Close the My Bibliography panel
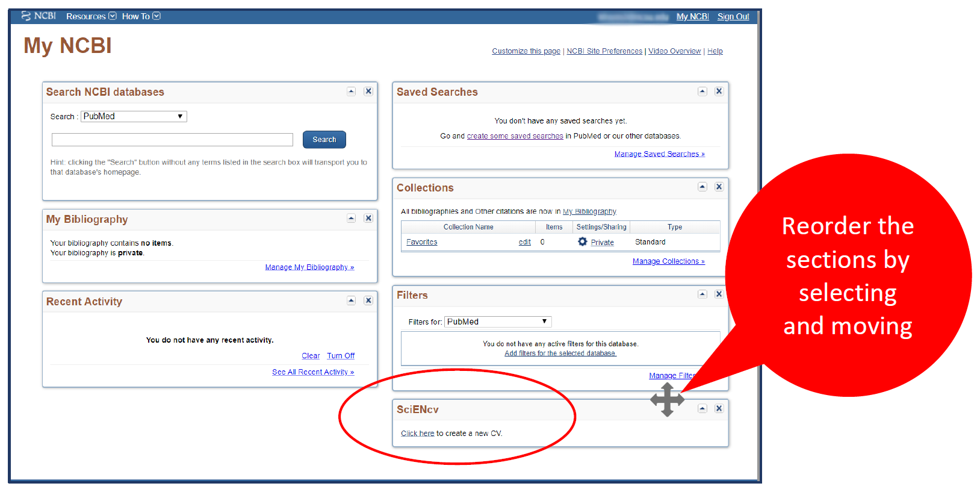The height and width of the screenshot is (498, 980). (x=368, y=219)
